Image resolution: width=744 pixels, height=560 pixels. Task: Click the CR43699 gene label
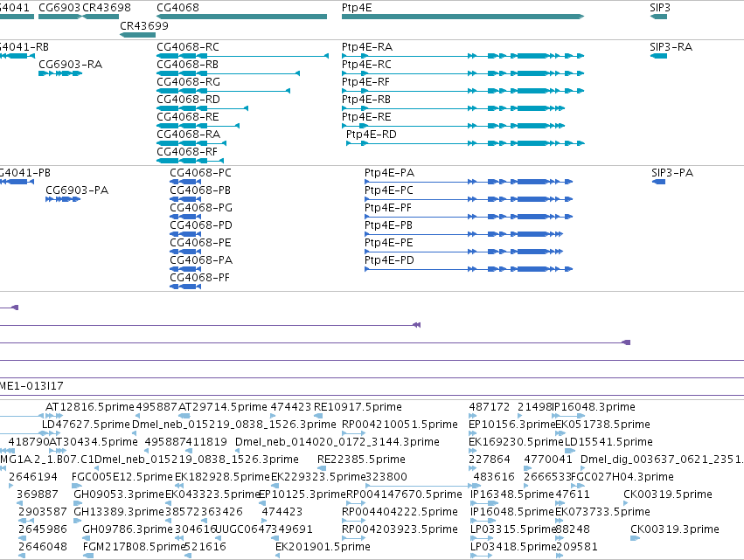pyautogui.click(x=144, y=26)
